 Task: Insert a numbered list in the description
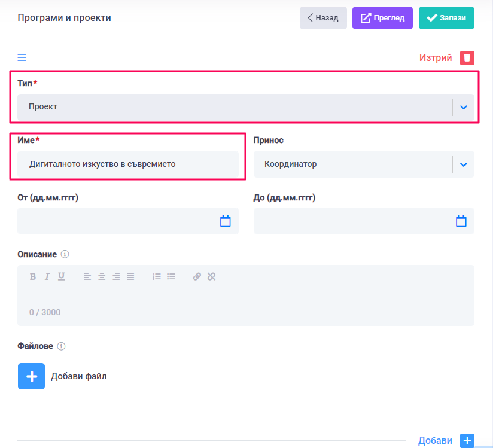(x=157, y=276)
